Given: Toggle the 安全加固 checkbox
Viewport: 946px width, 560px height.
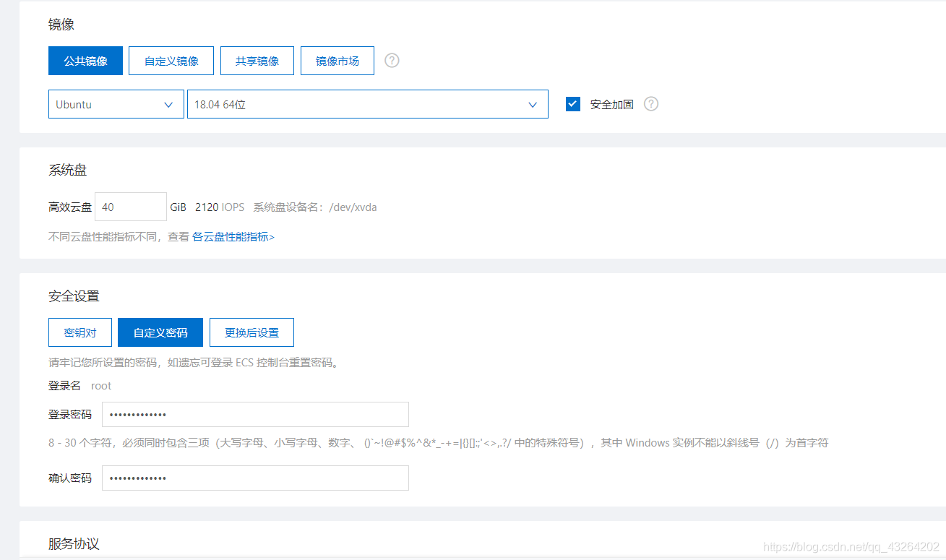Looking at the screenshot, I should point(573,104).
